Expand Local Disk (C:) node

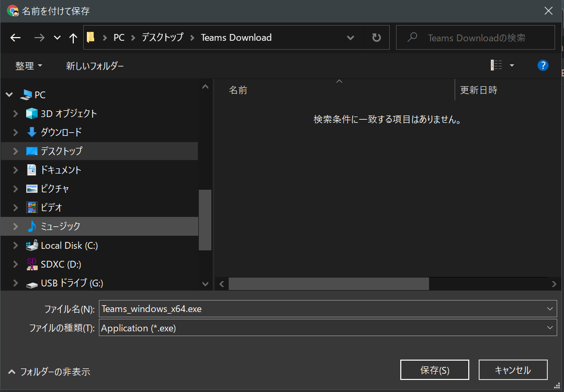(x=16, y=246)
